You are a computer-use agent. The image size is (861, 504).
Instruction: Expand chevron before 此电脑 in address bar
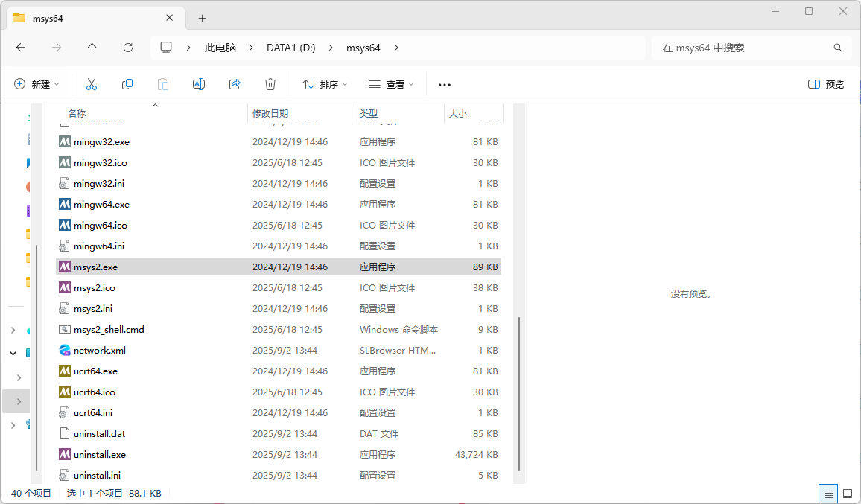[188, 48]
